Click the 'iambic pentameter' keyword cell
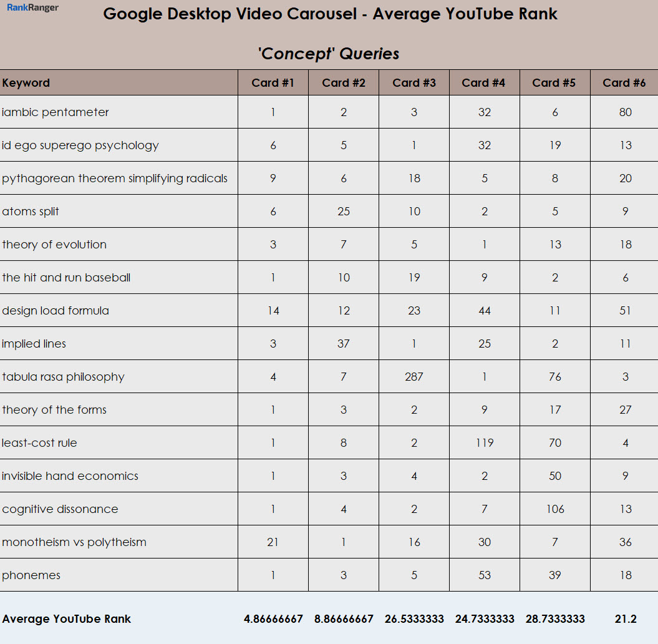The width and height of the screenshot is (658, 644). (x=56, y=112)
